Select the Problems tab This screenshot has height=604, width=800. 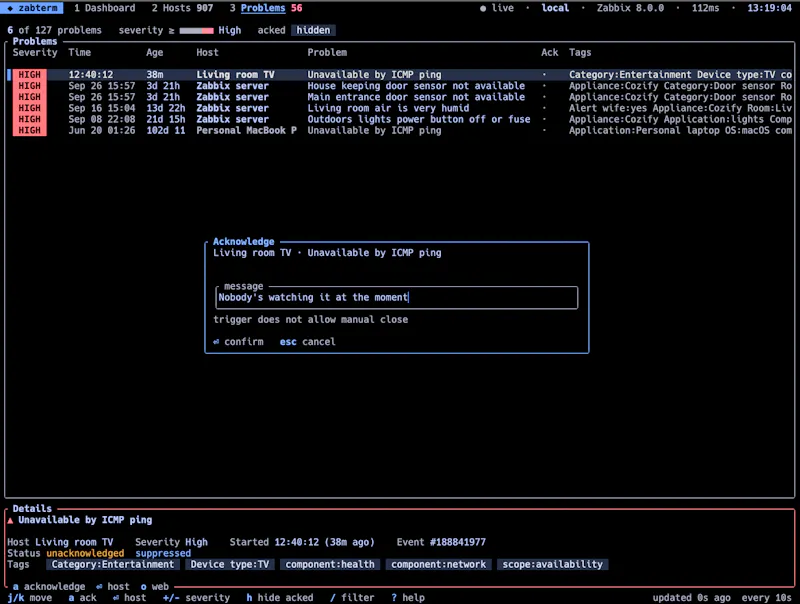266,8
